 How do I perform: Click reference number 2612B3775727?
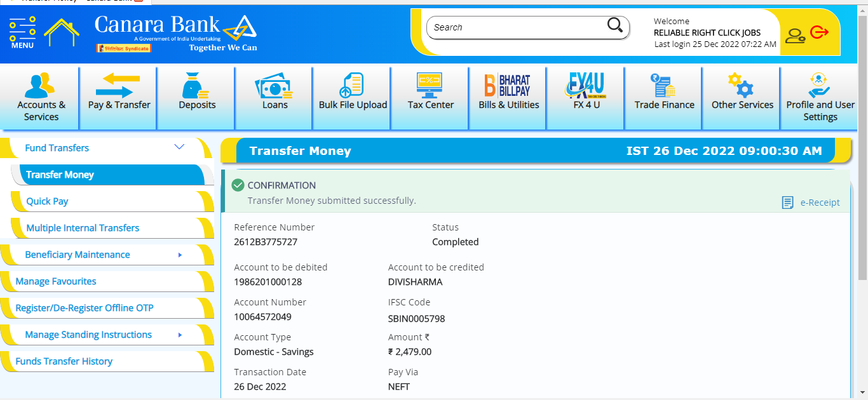[x=266, y=242]
